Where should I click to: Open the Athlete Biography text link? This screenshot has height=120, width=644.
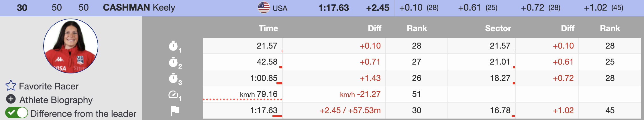pos(56,100)
